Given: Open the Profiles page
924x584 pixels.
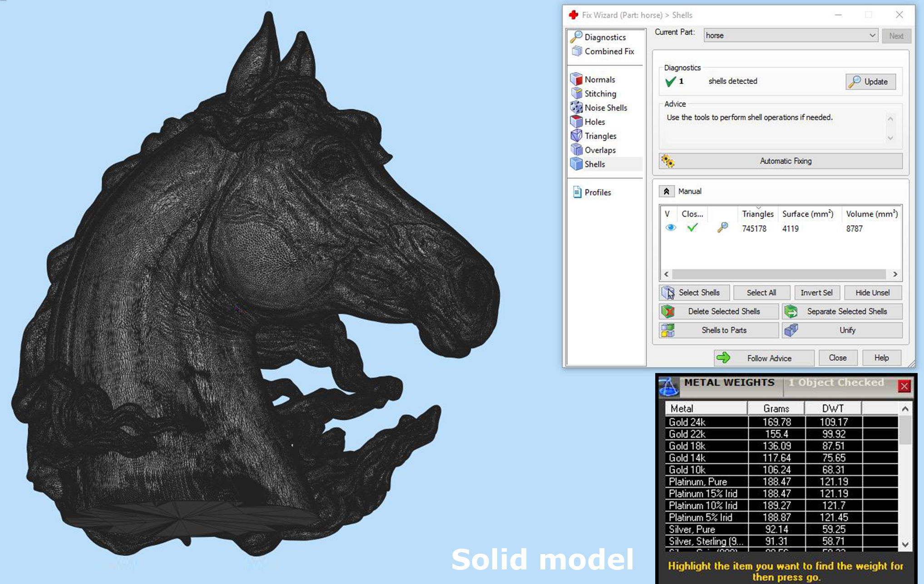Looking at the screenshot, I should (x=597, y=192).
